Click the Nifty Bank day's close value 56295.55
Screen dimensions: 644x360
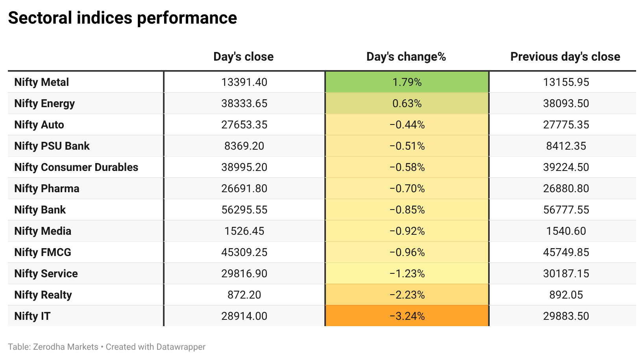(244, 210)
